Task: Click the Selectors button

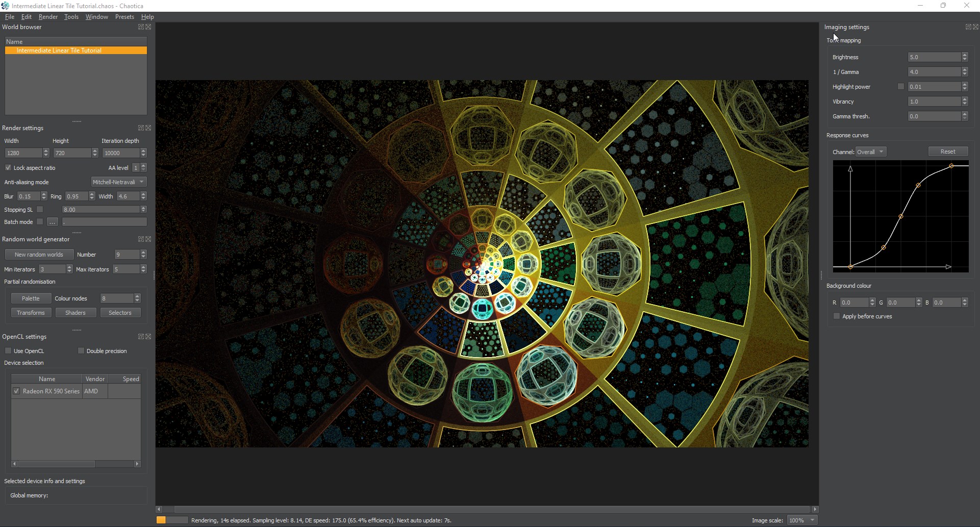Action: point(120,313)
